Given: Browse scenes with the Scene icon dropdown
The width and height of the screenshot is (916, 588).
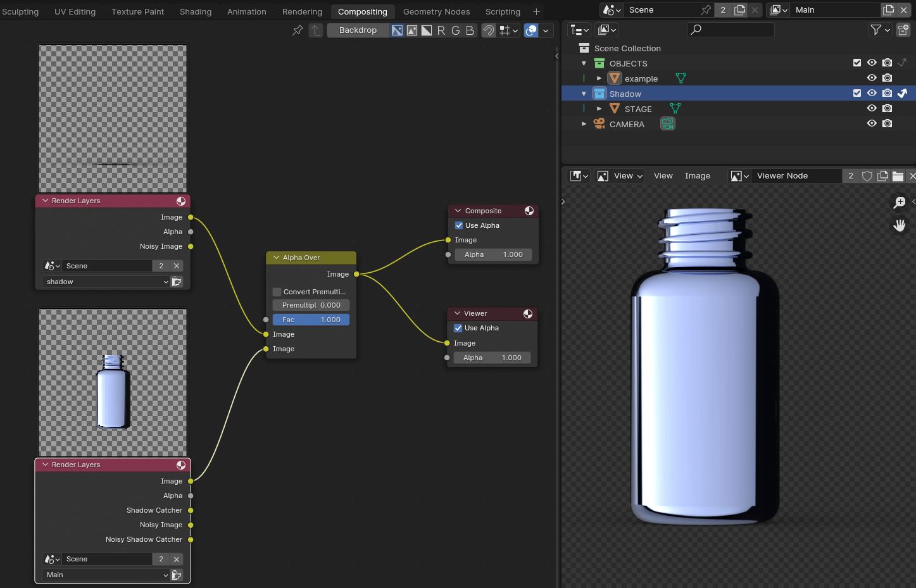Looking at the screenshot, I should (x=612, y=10).
